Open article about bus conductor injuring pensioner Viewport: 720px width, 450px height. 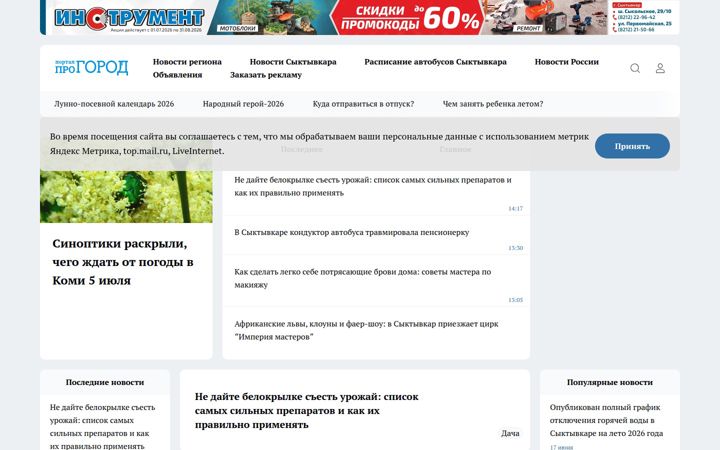352,232
